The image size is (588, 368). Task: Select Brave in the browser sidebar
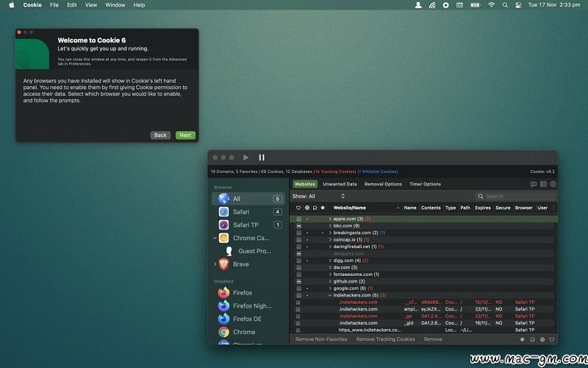point(248,264)
